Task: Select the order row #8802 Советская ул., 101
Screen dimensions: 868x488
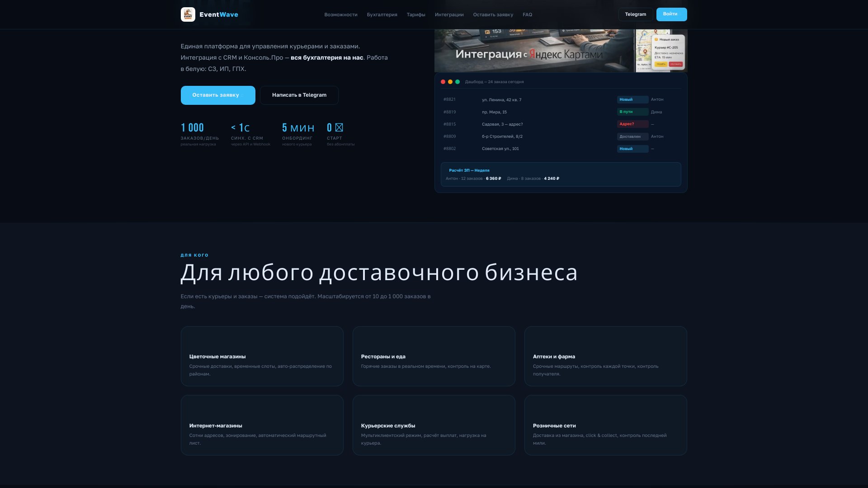Action: [x=542, y=148]
